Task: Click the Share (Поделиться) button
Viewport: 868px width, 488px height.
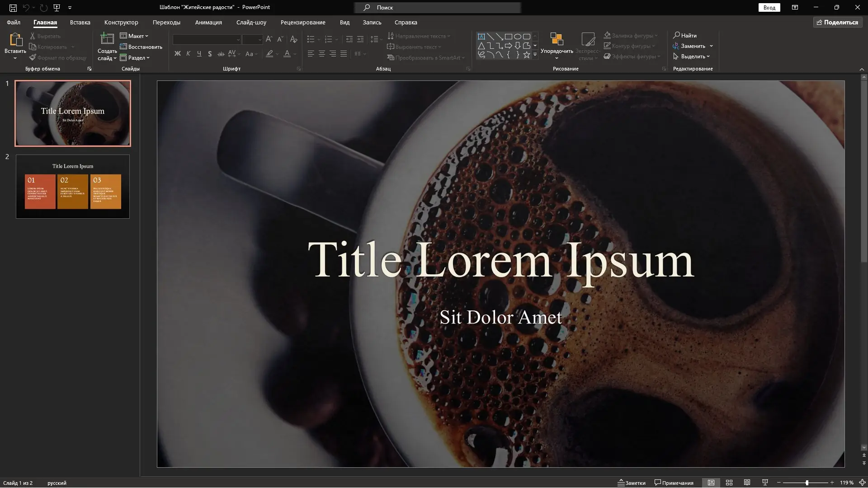Action: pos(837,22)
